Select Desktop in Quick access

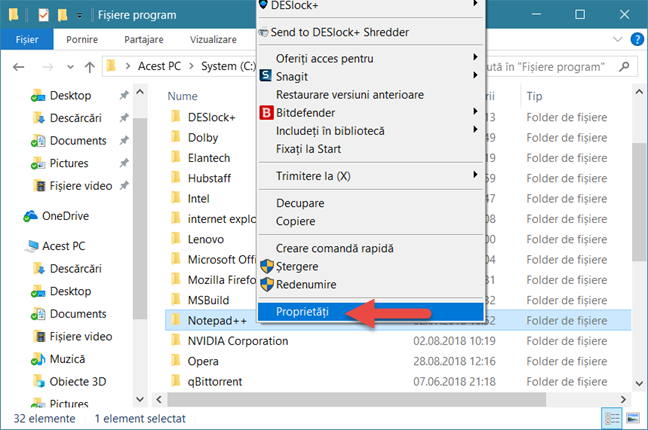pos(70,96)
